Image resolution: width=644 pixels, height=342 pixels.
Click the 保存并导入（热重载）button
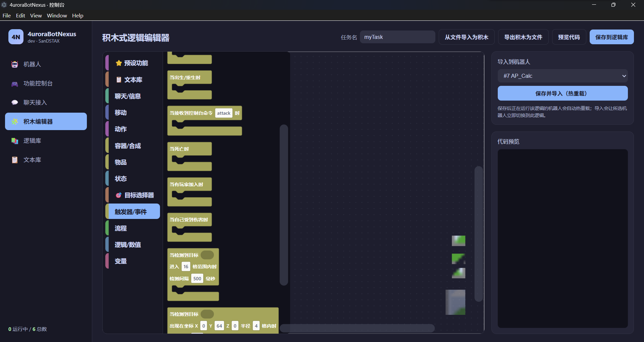coord(562,93)
